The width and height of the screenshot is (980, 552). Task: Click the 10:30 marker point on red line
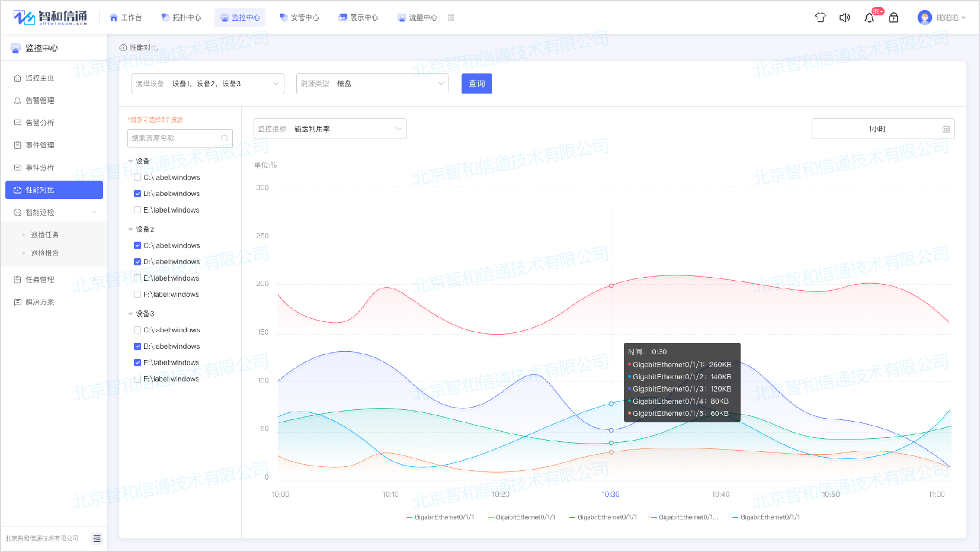[x=611, y=285]
